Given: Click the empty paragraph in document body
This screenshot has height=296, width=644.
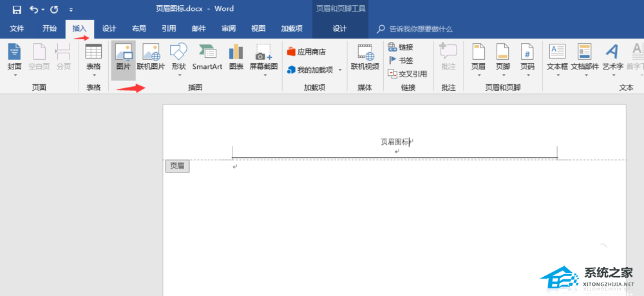Looking at the screenshot, I should pos(234,167).
